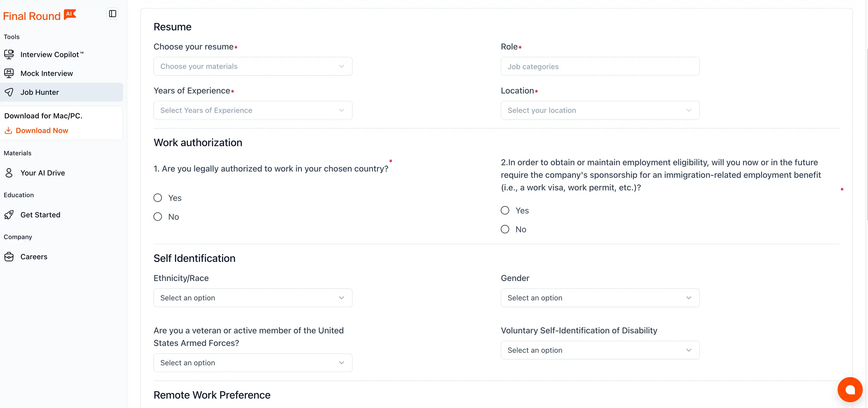Viewport: 868px width, 408px height.
Task: Expand the Select Years of Experience dropdown
Action: pos(253,110)
